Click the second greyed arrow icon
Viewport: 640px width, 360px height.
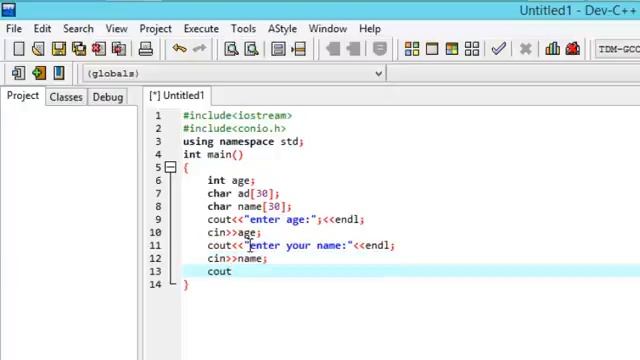(353, 49)
